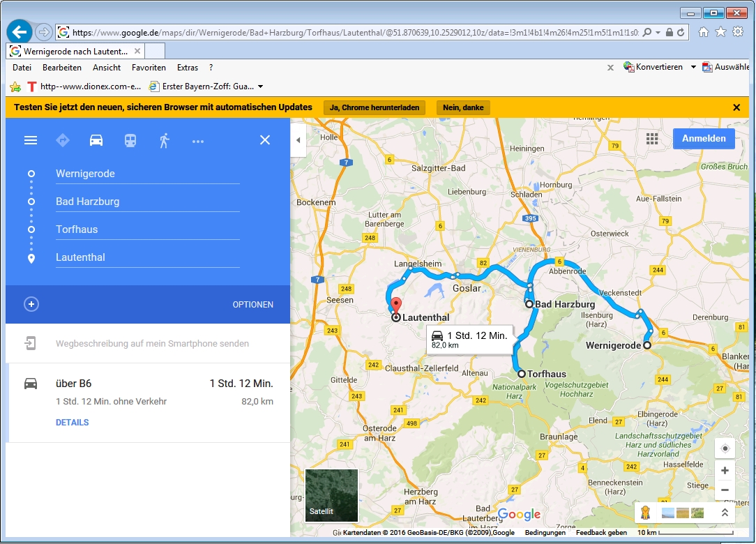Click the Auswählen toolbar button
Viewport: 756px width, 544px height.
[x=726, y=67]
